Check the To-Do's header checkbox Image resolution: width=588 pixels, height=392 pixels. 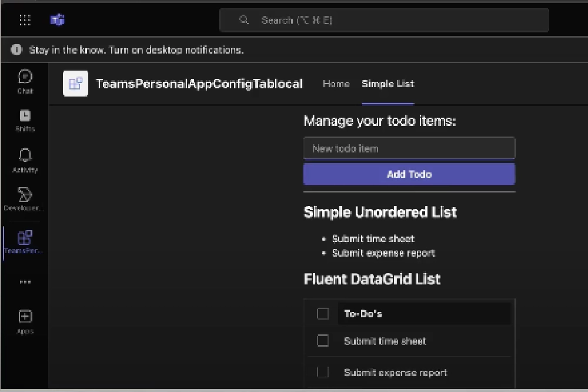point(322,314)
